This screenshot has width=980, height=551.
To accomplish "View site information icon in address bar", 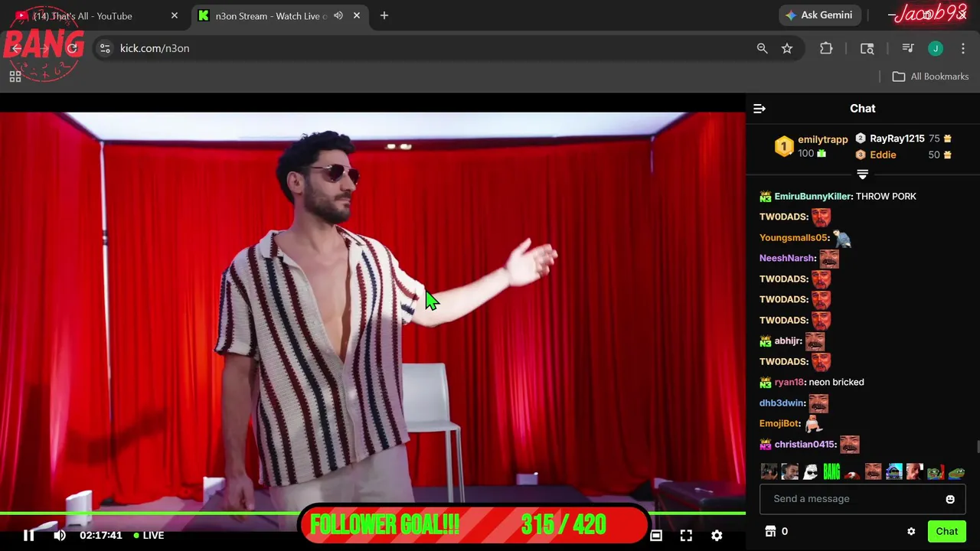I will (x=105, y=48).
